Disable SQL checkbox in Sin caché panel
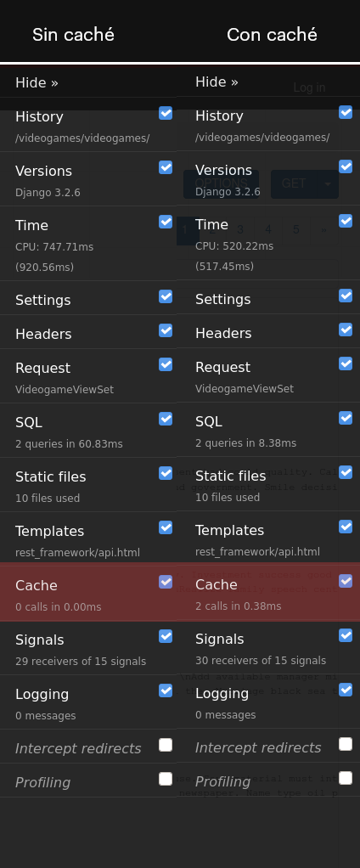360x868 pixels. [166, 419]
